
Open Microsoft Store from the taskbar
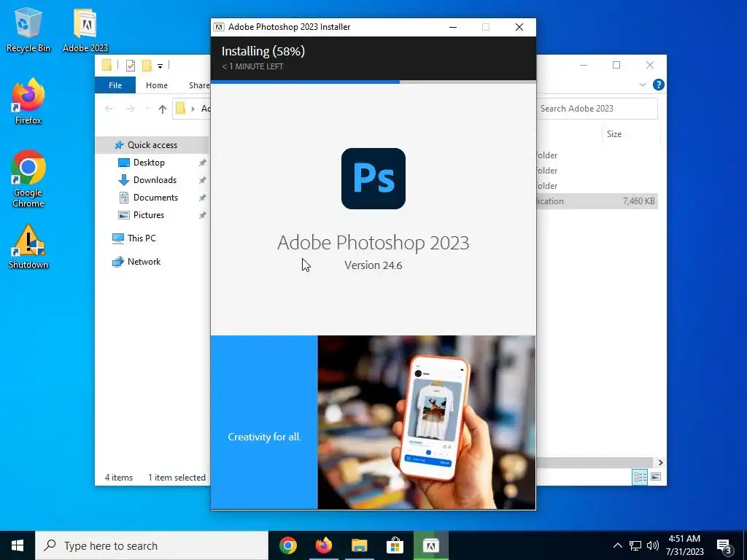pos(395,545)
